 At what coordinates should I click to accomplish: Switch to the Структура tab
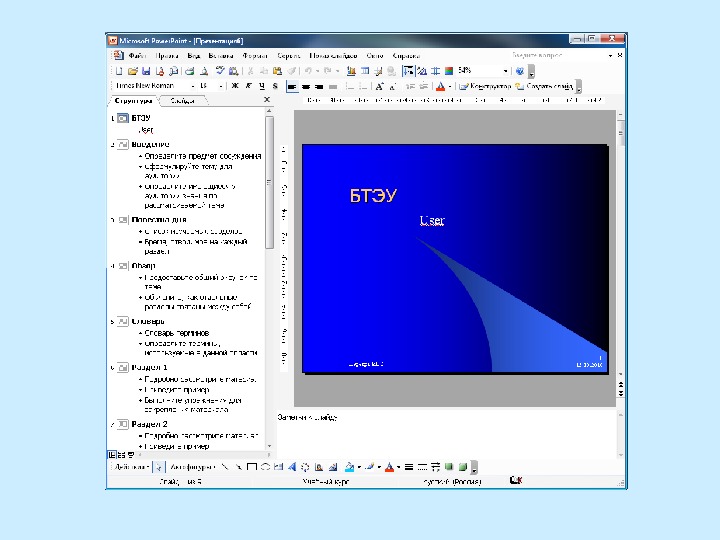(133, 101)
